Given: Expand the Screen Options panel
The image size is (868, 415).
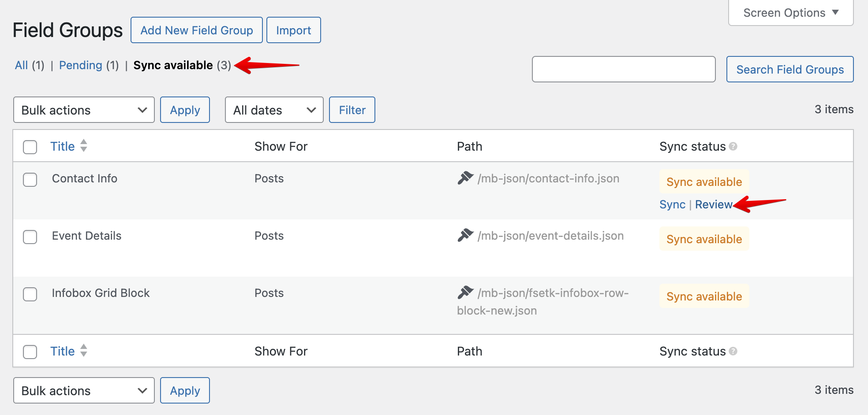Looking at the screenshot, I should click(x=790, y=13).
